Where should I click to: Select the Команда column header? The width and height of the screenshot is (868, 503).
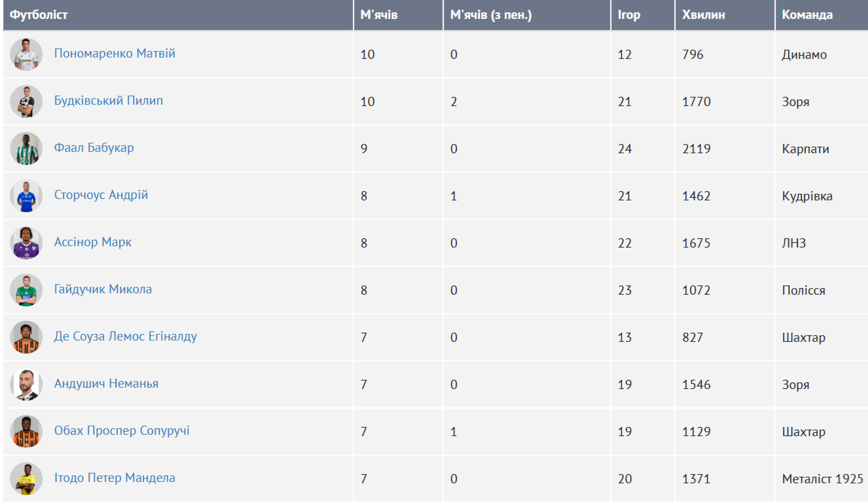(x=807, y=15)
